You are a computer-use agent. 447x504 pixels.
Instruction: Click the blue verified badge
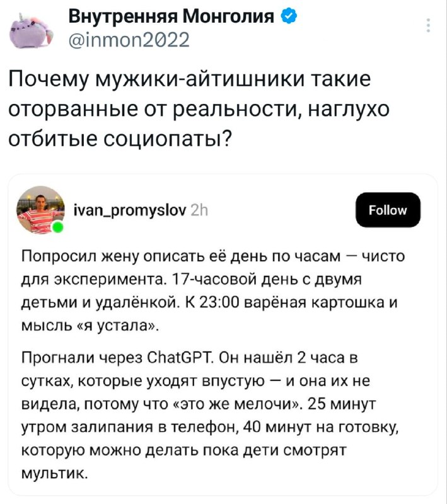289,17
